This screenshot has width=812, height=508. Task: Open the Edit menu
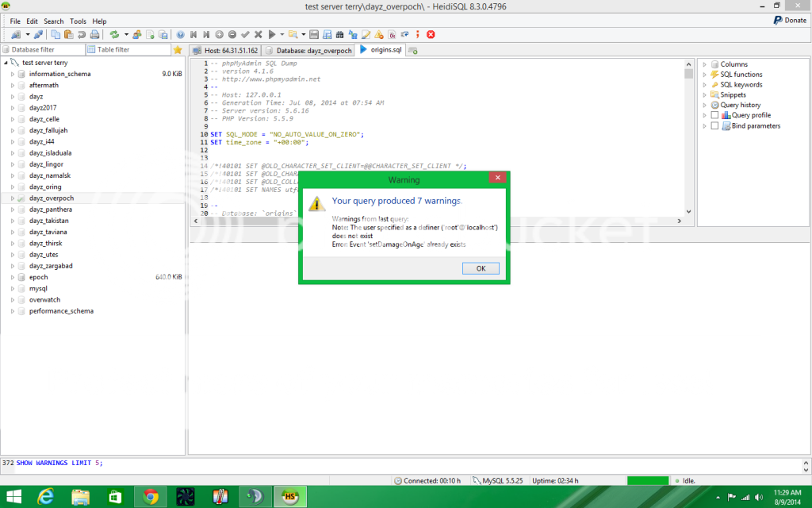(x=32, y=21)
